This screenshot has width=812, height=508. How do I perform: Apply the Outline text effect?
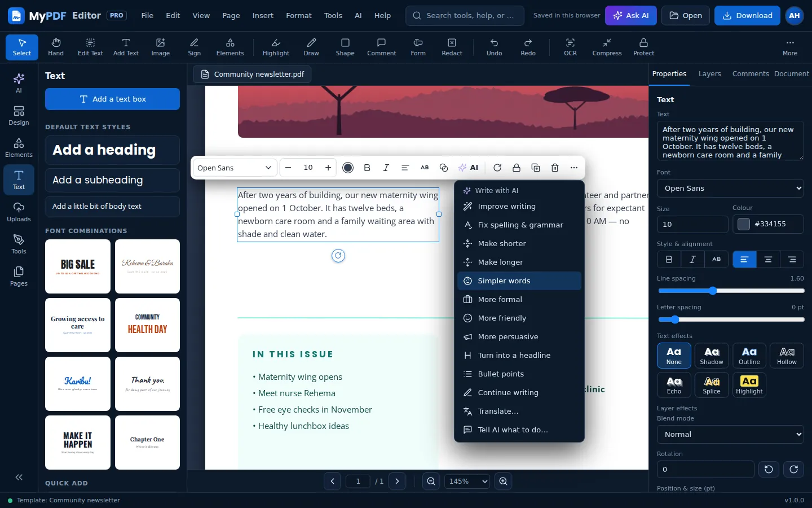749,356
